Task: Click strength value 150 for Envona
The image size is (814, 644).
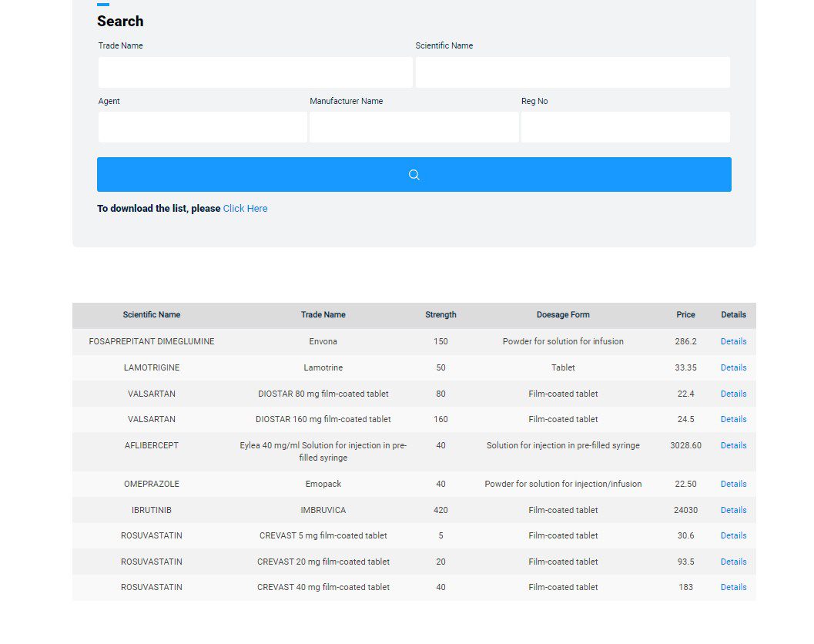Action: [x=440, y=341]
